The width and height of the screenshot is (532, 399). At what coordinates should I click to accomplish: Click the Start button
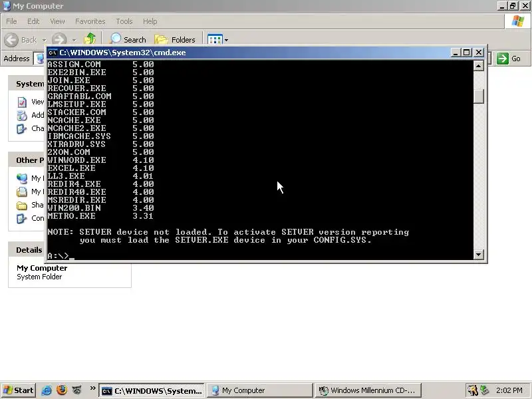[19, 390]
